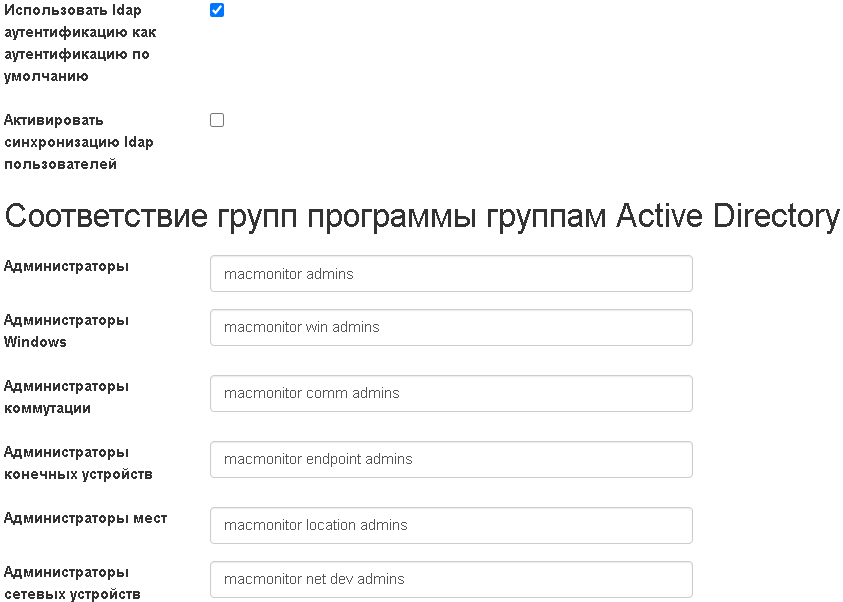Select the 'macmonitor comm admins' text box

(x=451, y=393)
